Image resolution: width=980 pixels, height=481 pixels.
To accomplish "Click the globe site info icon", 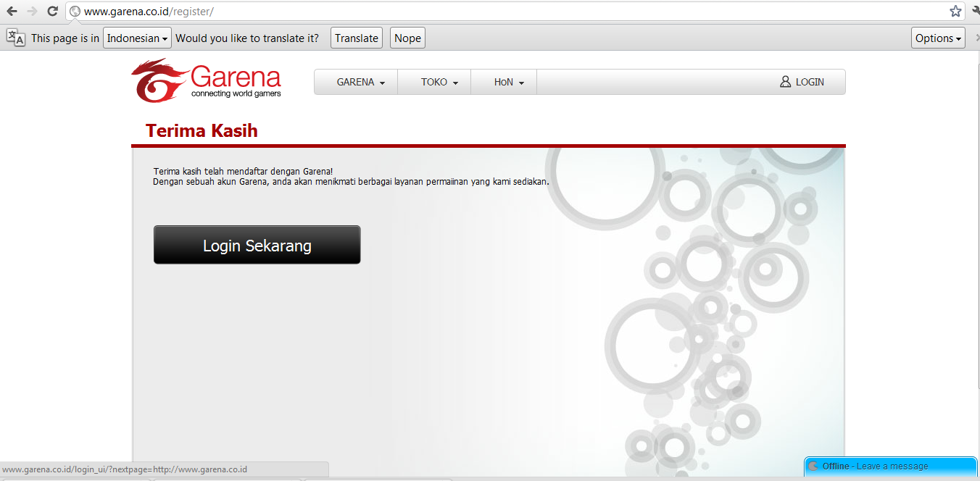I will [x=75, y=12].
